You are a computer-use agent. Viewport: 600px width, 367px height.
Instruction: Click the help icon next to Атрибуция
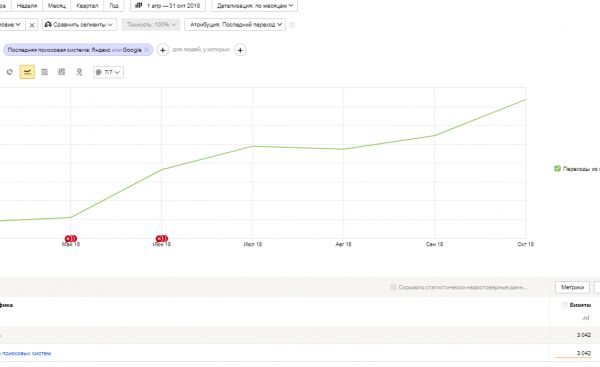tap(292, 25)
